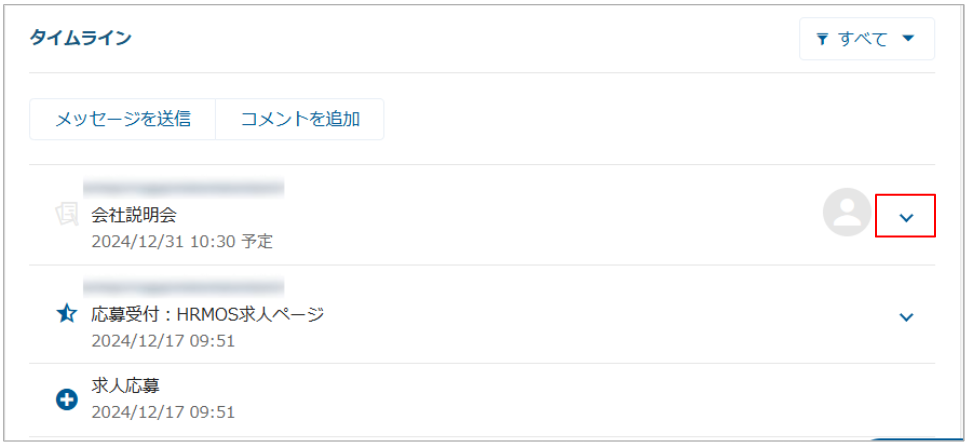The image size is (971, 447).
Task: Open the すべて filter dropdown
Action: tap(866, 39)
